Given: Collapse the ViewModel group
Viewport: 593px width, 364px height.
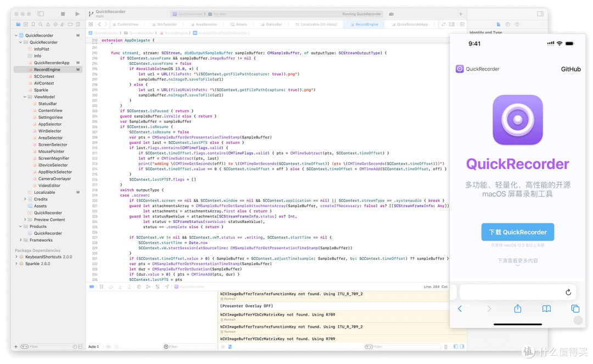Looking at the screenshot, I should click(25, 97).
